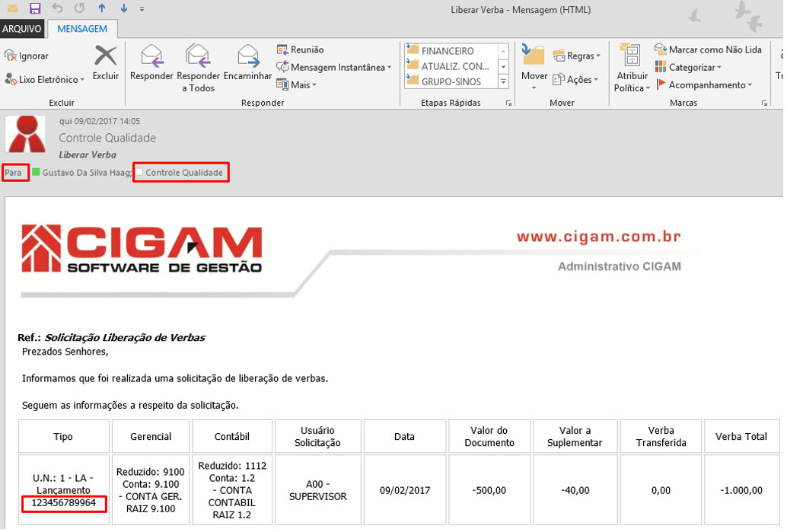The height and width of the screenshot is (532, 787).
Task: Click Verba Transferida 0,00 cell
Action: point(661,490)
